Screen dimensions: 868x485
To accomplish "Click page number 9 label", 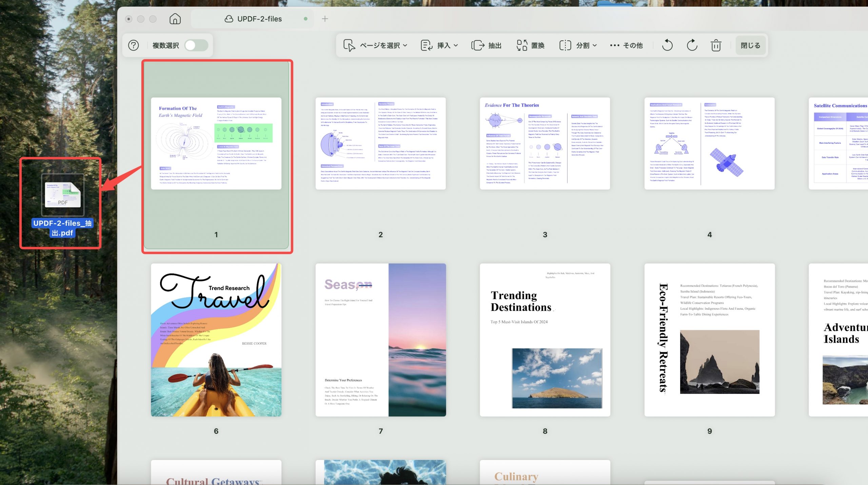I will point(709,431).
